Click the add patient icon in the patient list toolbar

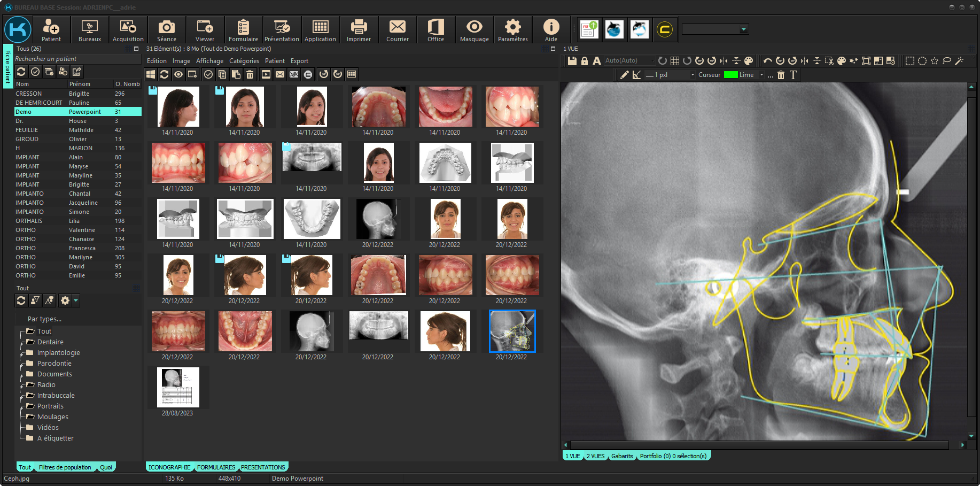63,72
